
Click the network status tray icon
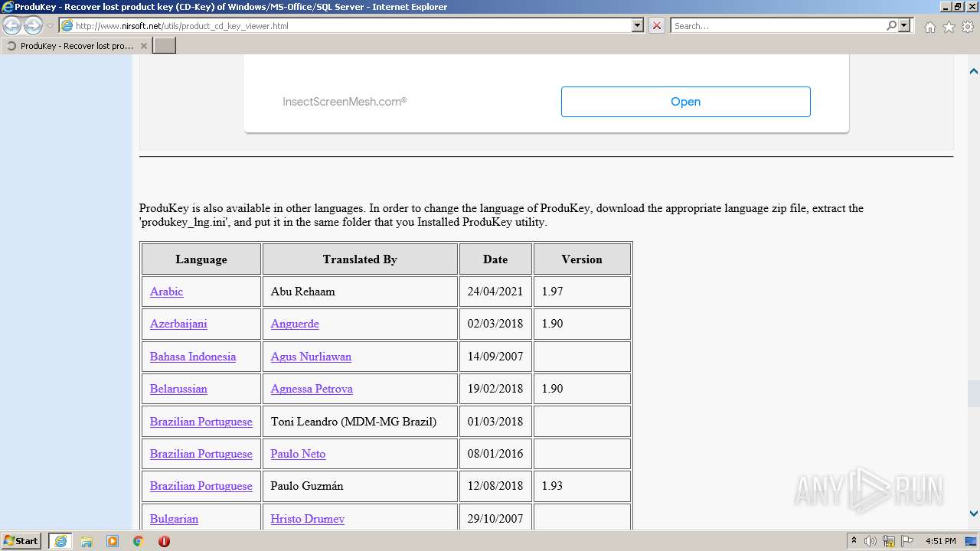889,541
